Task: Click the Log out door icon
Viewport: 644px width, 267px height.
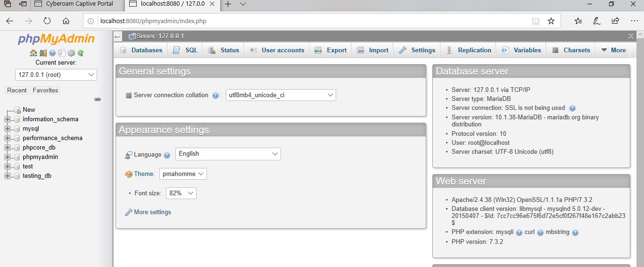Action: (x=43, y=53)
